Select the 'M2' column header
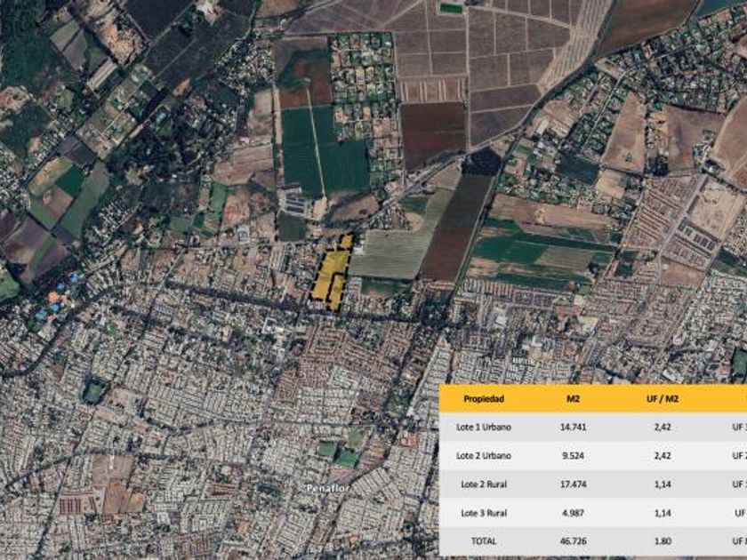Viewport: 747px width, 560px height. 573,399
